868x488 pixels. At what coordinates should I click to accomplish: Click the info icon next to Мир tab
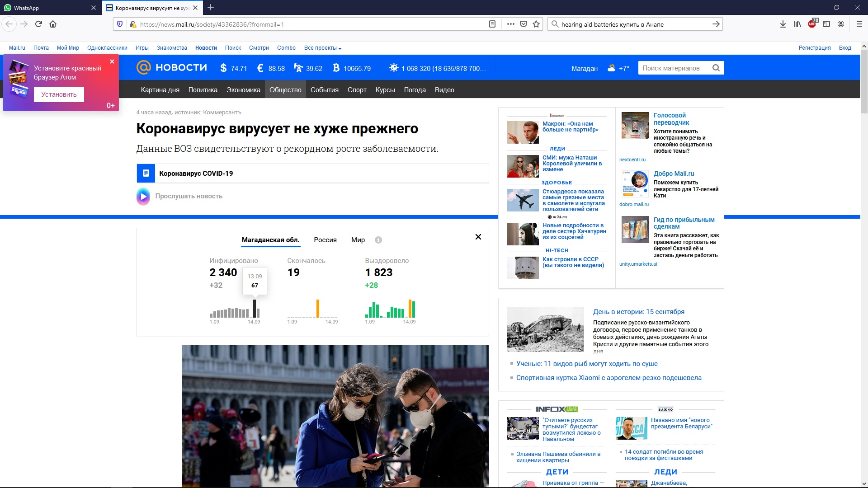point(378,240)
